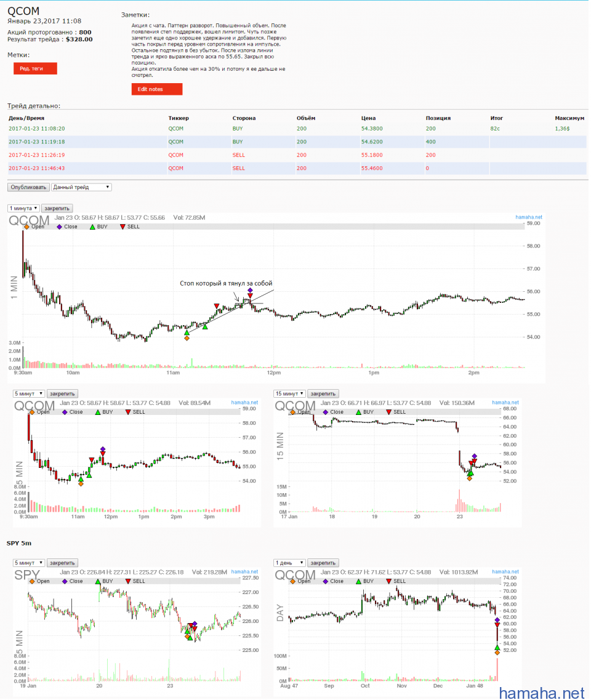
Task: Click the red 'Ред. теги' button
Action: [35, 68]
